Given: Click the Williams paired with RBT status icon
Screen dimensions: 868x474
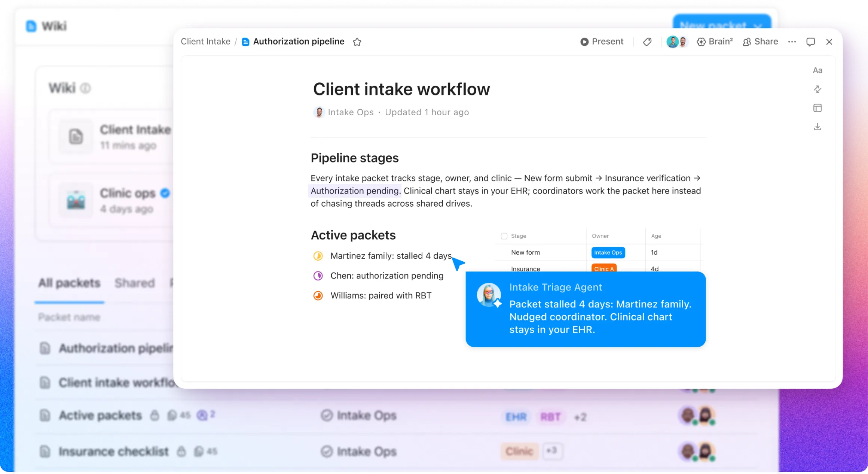Looking at the screenshot, I should click(318, 295).
